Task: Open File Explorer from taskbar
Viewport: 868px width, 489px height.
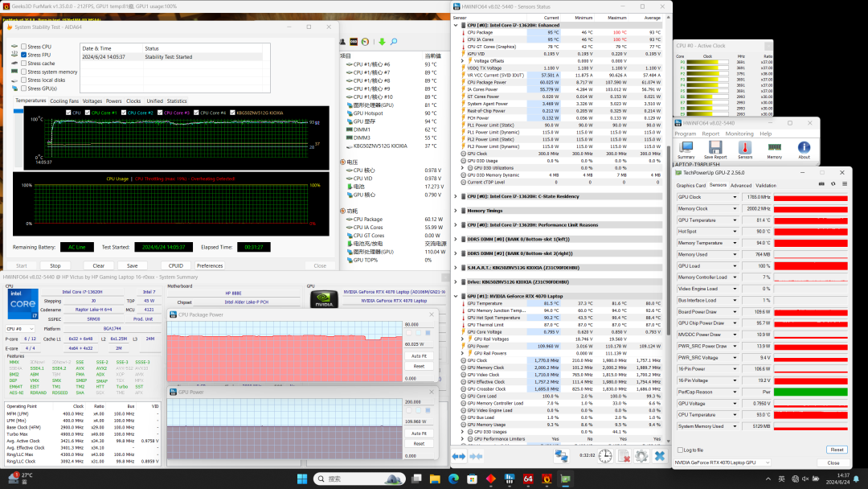Action: (435, 479)
